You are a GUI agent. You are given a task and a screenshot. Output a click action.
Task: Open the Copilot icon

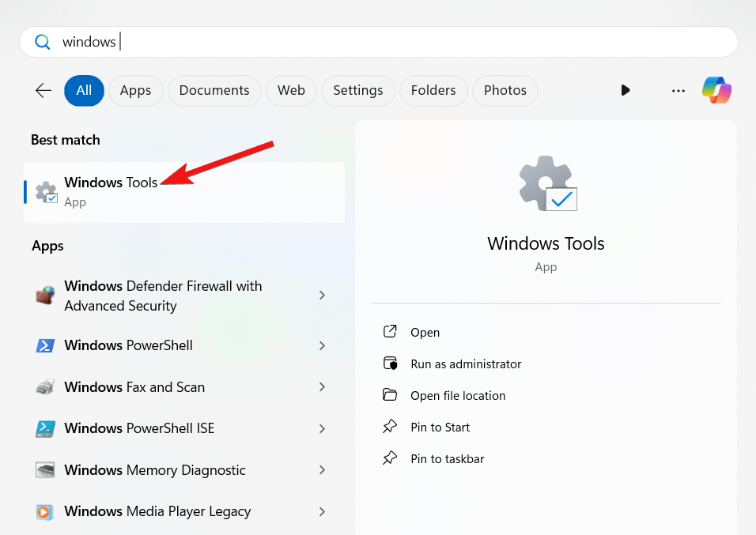click(x=716, y=91)
